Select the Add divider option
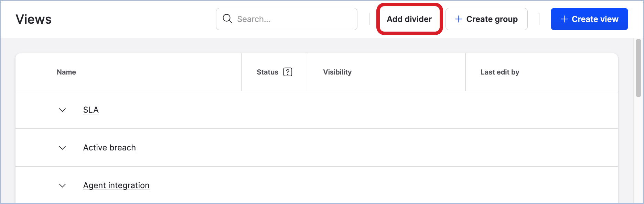 tap(409, 19)
